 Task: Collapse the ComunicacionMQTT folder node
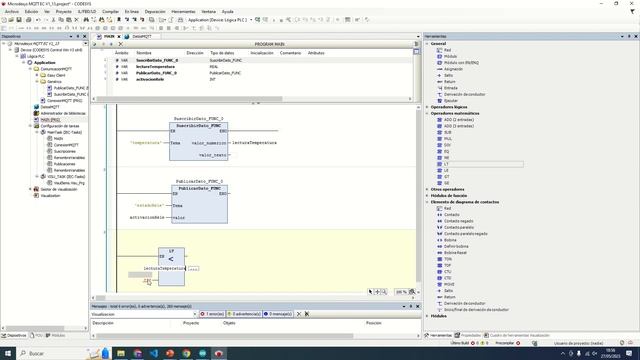(x=30, y=69)
